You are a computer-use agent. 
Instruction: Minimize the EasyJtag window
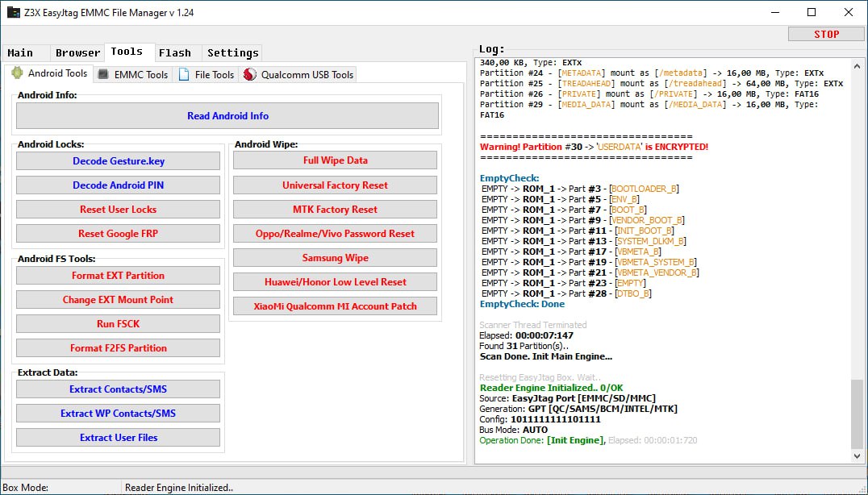(775, 12)
